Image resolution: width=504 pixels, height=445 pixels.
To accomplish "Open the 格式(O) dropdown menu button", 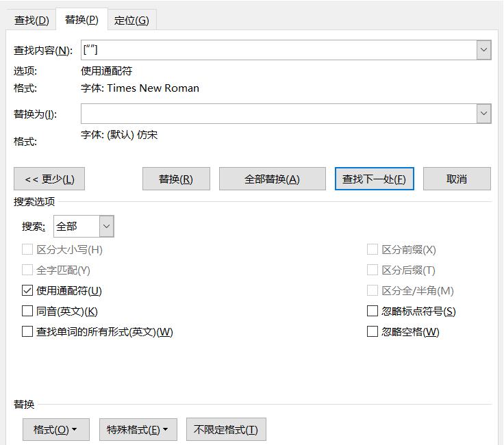I will click(55, 429).
